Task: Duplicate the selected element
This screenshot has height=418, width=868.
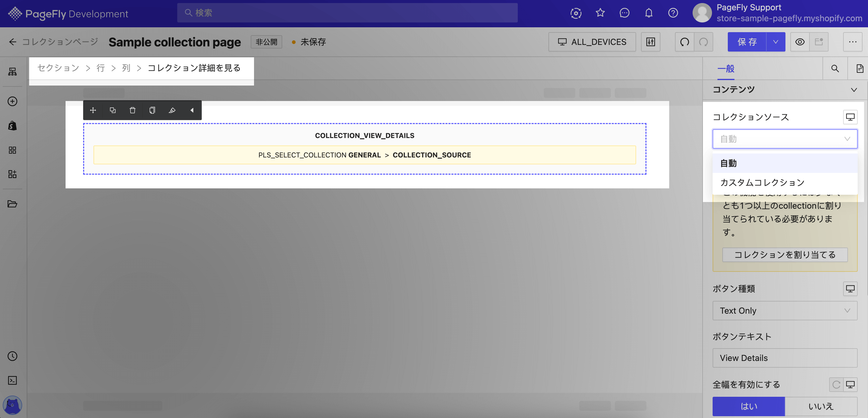Action: click(x=113, y=110)
